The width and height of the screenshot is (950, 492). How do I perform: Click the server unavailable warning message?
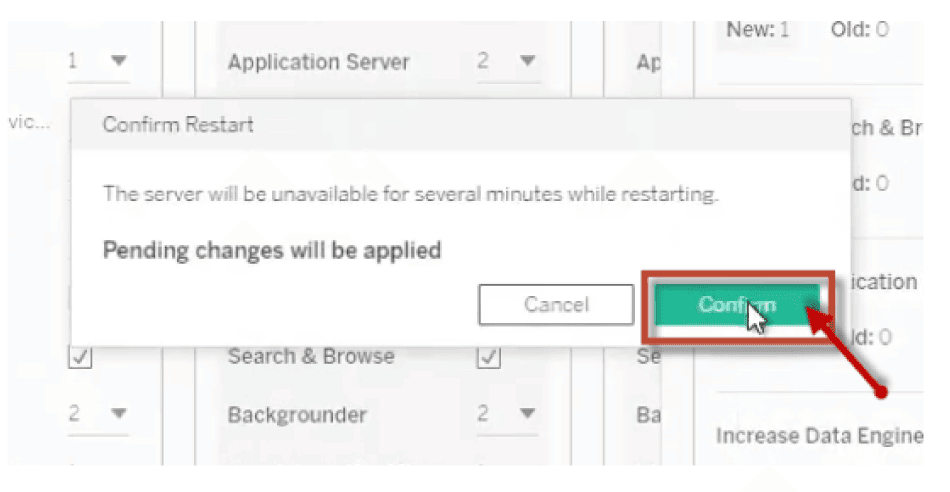click(x=410, y=194)
